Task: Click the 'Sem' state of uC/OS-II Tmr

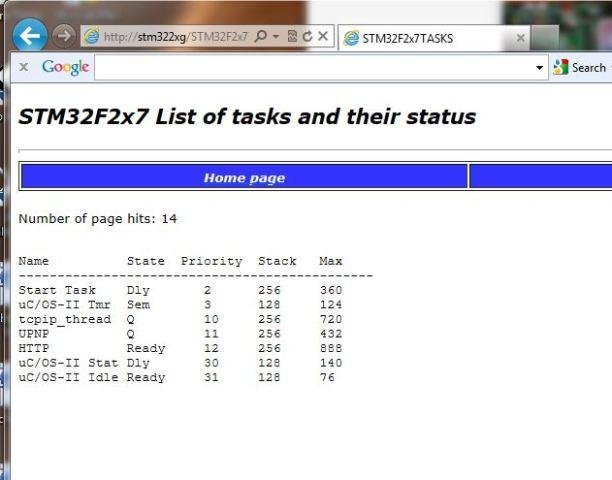Action: (x=138, y=305)
